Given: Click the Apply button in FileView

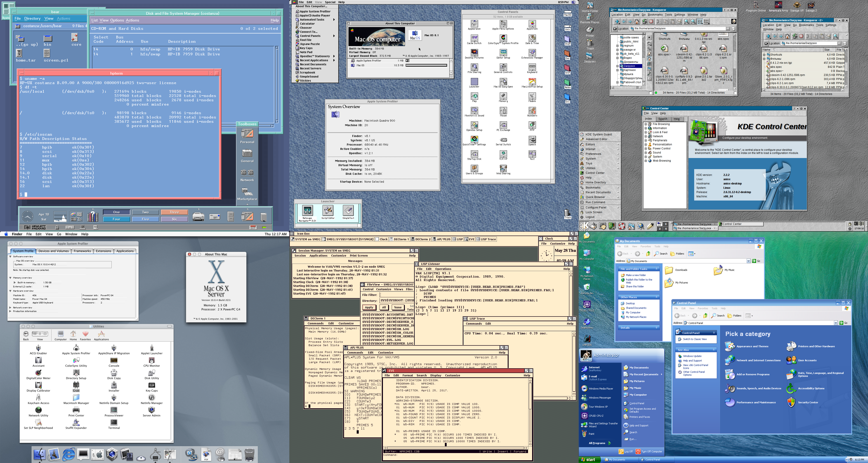Looking at the screenshot, I should [x=369, y=307].
